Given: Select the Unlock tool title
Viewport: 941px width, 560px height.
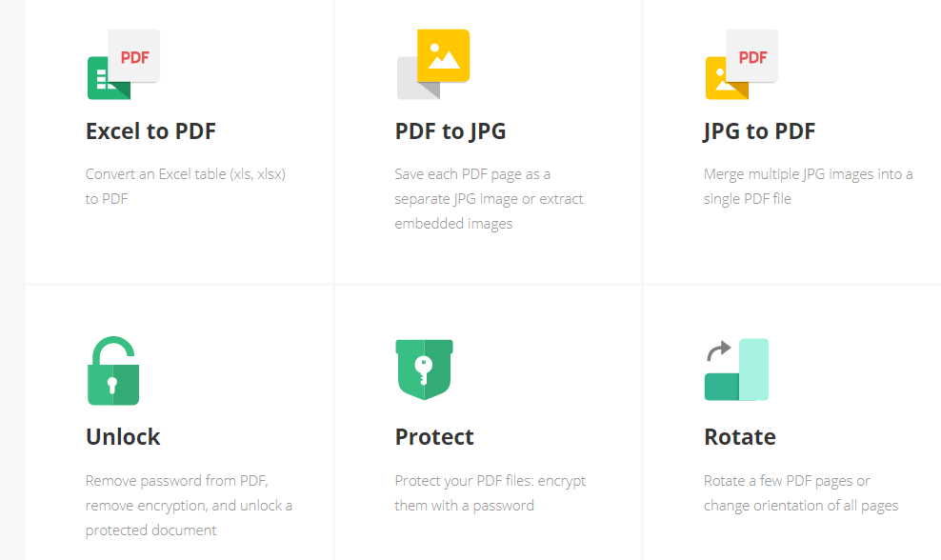Looking at the screenshot, I should click(x=123, y=437).
